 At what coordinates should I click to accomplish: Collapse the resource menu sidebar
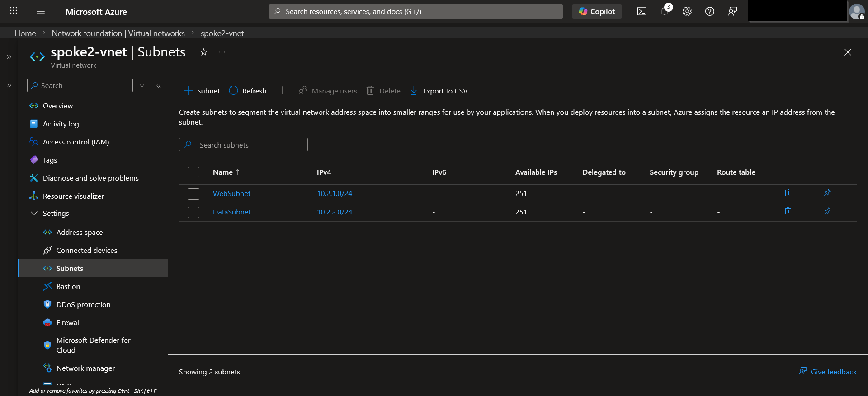[x=159, y=85]
